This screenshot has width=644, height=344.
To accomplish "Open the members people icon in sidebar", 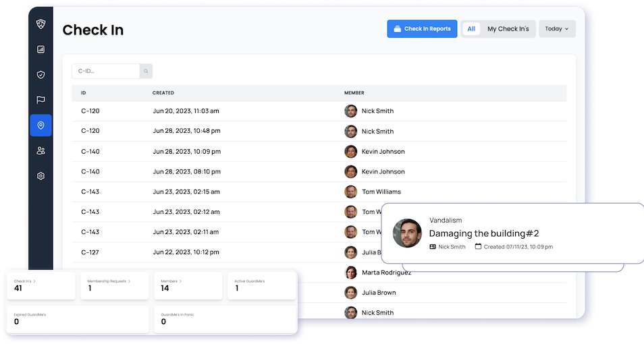I will coord(41,150).
